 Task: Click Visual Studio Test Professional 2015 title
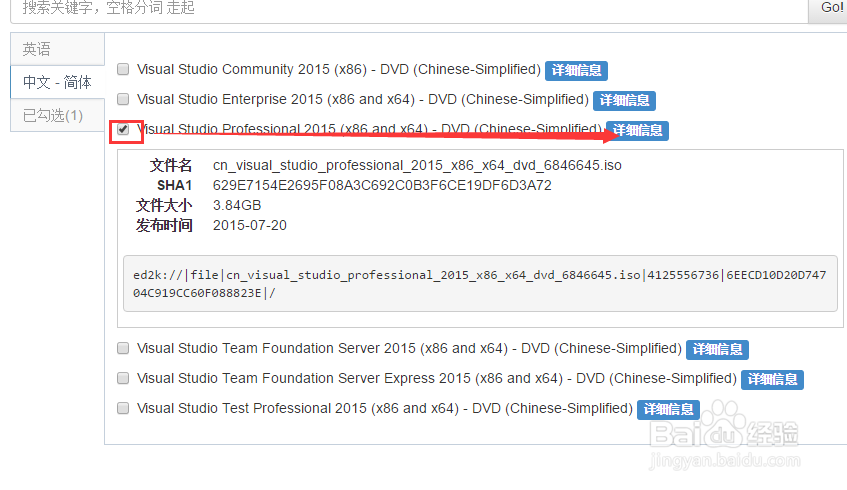tap(385, 408)
